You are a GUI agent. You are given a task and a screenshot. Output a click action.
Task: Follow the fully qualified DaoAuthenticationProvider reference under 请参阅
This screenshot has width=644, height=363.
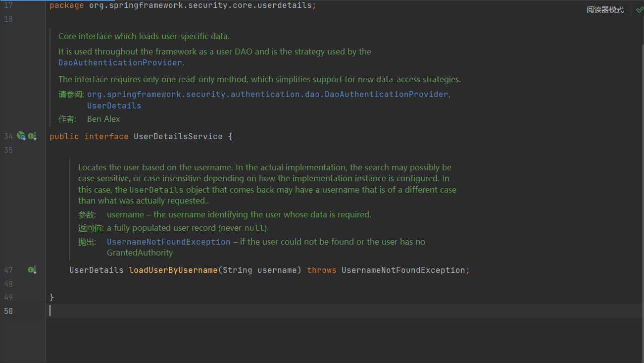coord(267,94)
